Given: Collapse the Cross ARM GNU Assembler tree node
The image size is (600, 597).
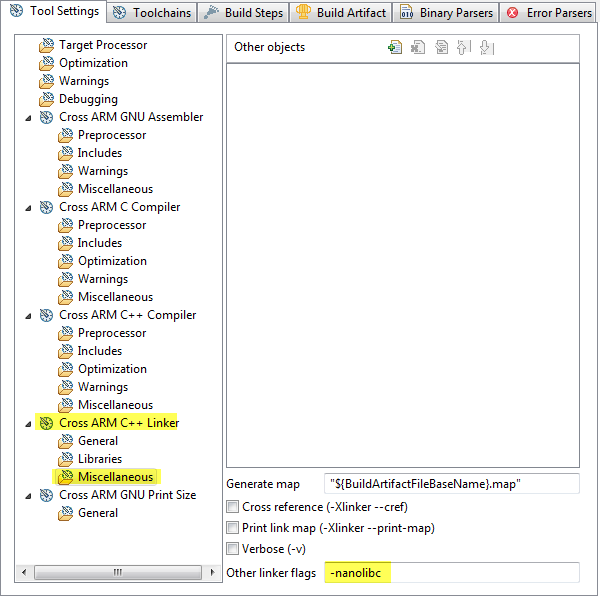Looking at the screenshot, I should (26, 117).
